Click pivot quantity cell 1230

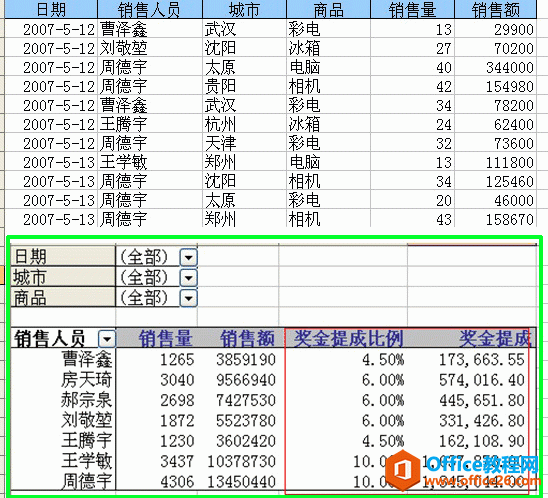click(x=177, y=441)
